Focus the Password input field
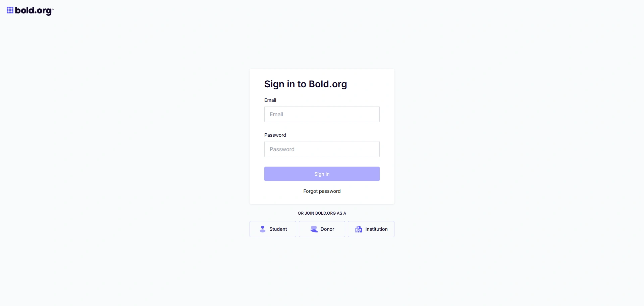The height and width of the screenshot is (306, 644). 322,149
